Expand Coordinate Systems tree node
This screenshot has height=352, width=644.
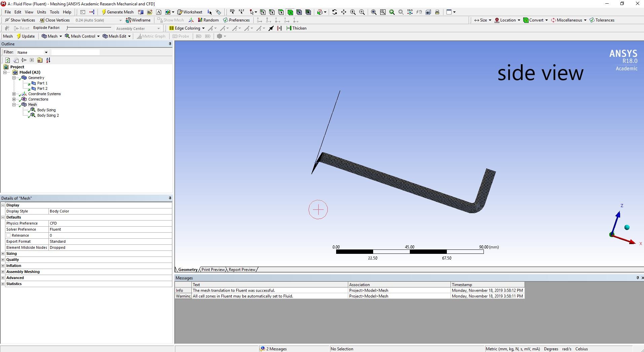point(14,94)
